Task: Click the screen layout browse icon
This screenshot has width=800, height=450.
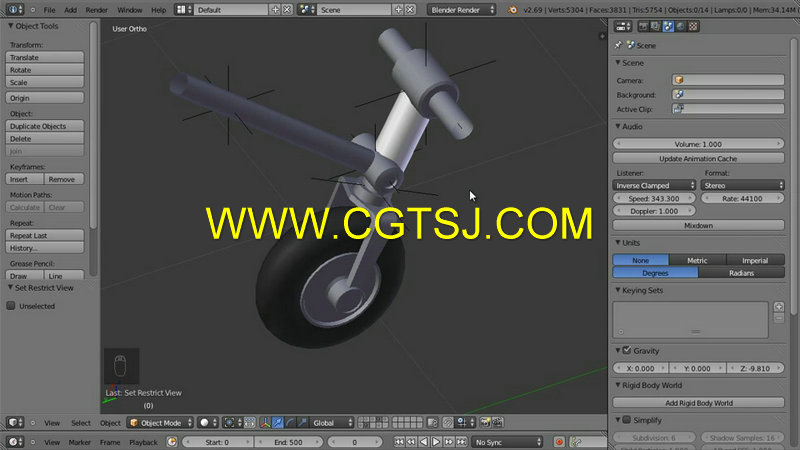Action: point(184,9)
